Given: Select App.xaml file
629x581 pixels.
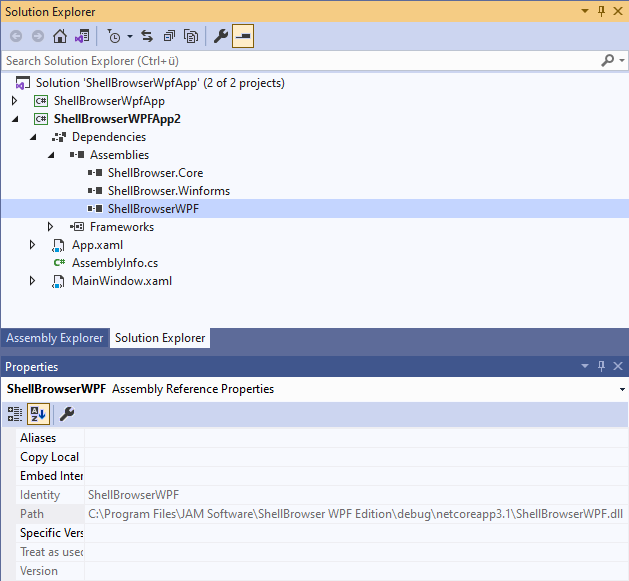Looking at the screenshot, I should pyautogui.click(x=97, y=245).
